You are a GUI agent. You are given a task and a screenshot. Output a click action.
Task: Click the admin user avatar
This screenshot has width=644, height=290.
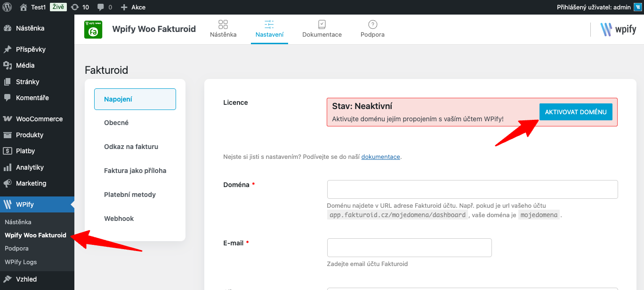click(637, 7)
